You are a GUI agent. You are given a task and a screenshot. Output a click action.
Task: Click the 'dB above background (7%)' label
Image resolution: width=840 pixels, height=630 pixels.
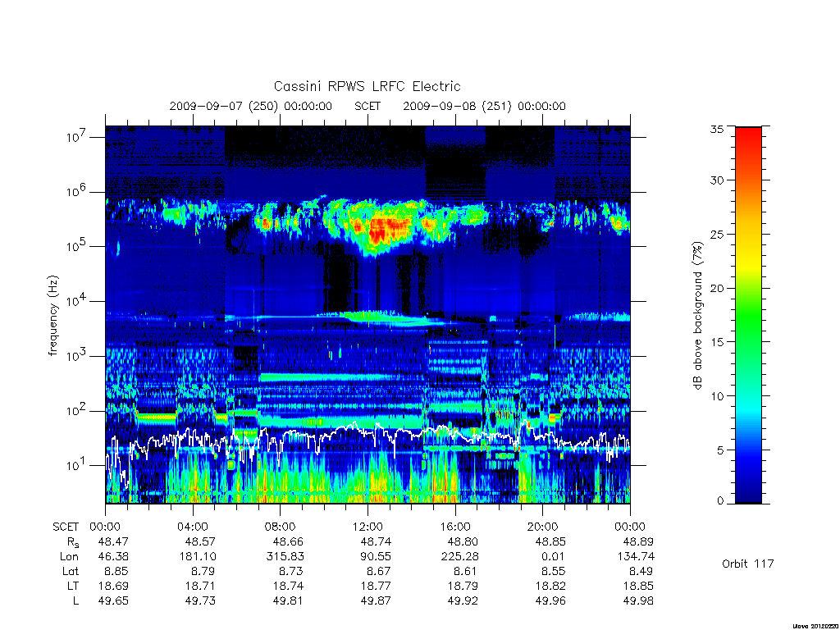697,316
